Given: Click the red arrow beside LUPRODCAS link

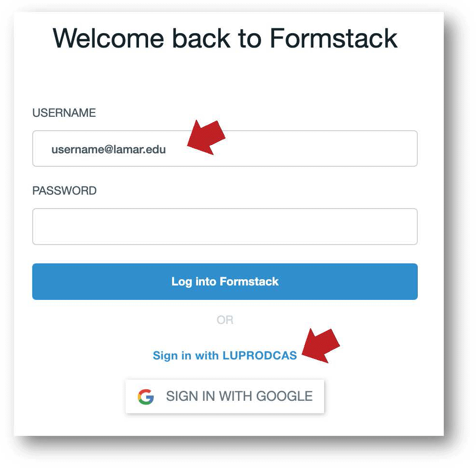Looking at the screenshot, I should point(321,345).
